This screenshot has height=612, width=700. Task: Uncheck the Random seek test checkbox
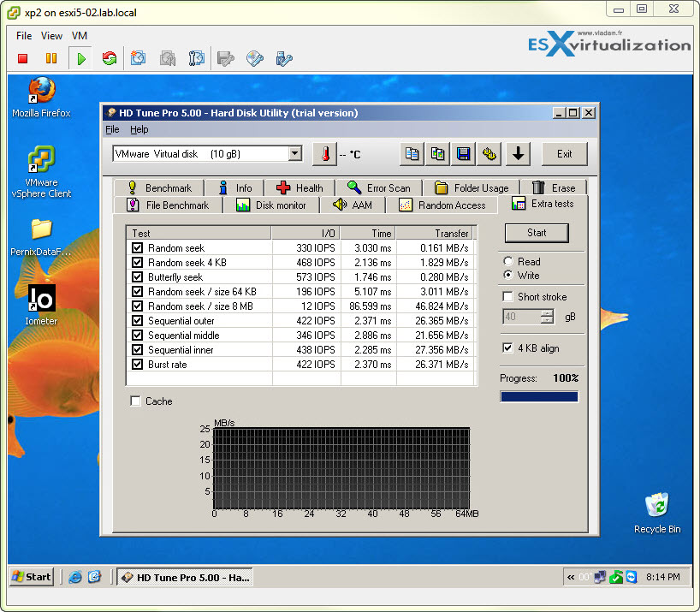(138, 247)
